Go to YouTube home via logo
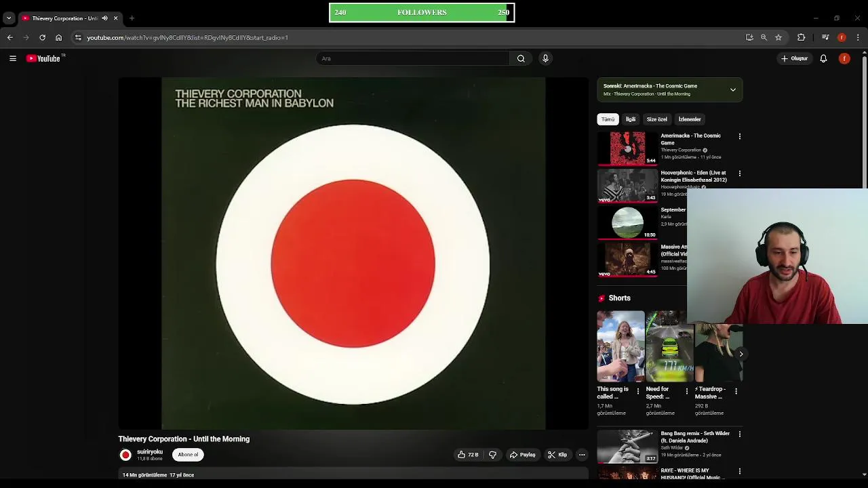The width and height of the screenshot is (868, 488). pyautogui.click(x=43, y=58)
